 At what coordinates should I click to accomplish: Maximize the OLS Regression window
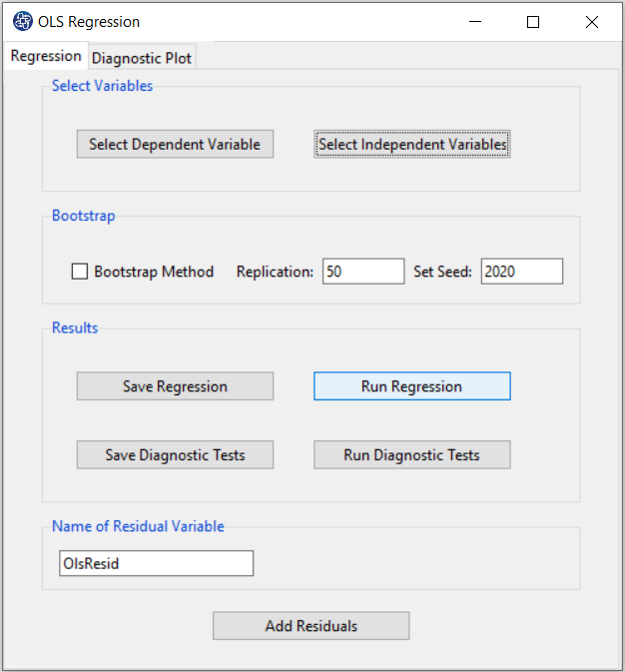[x=533, y=22]
